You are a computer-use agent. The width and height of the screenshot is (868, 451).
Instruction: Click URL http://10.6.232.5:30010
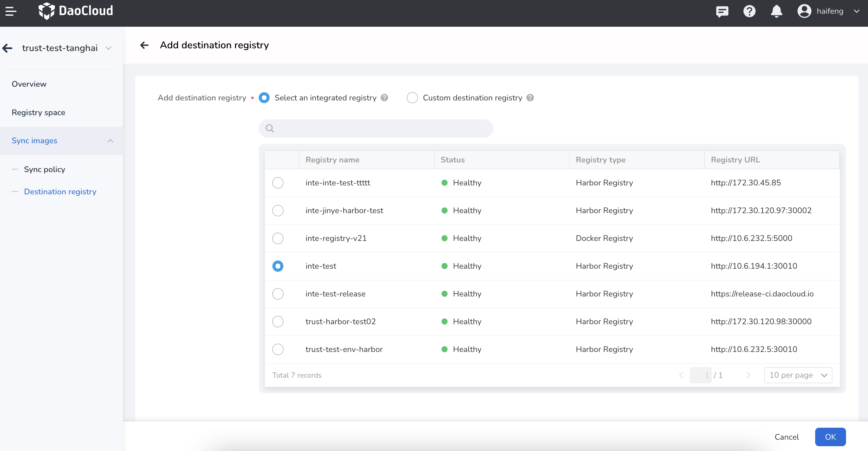(x=754, y=349)
